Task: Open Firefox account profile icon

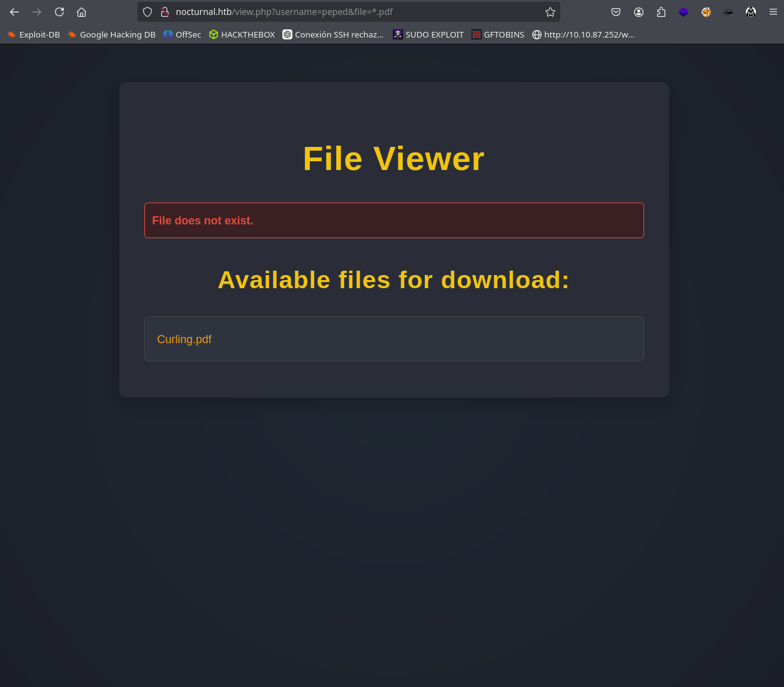Action: (x=638, y=12)
